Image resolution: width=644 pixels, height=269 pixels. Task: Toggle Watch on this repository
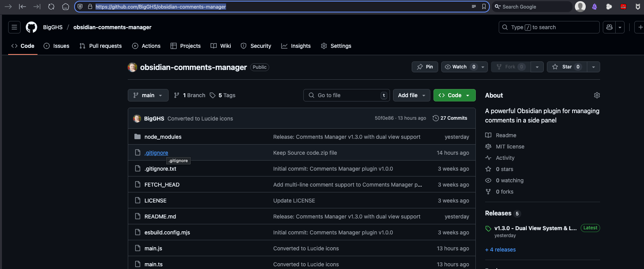point(460,67)
